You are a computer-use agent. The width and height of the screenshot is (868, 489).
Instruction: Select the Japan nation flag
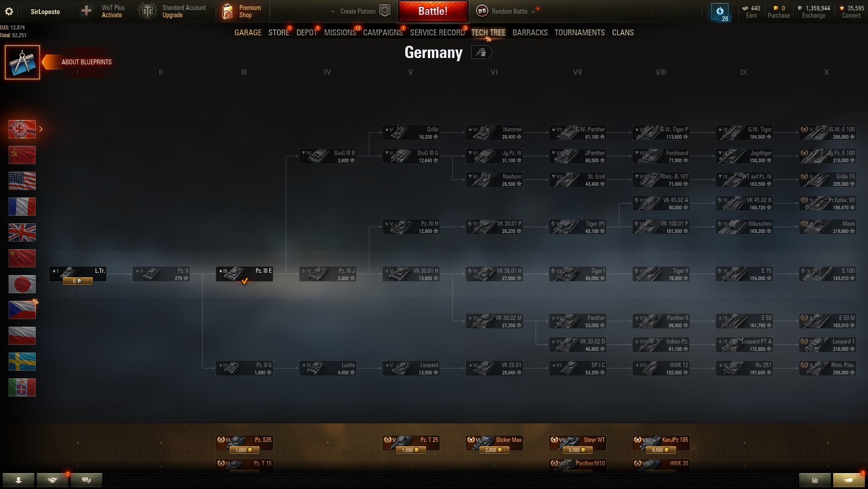(22, 284)
